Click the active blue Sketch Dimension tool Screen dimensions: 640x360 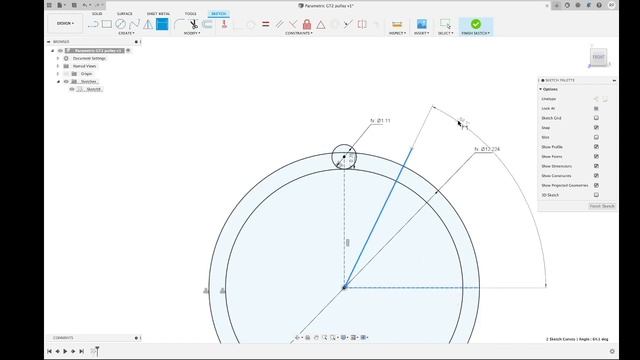point(162,24)
